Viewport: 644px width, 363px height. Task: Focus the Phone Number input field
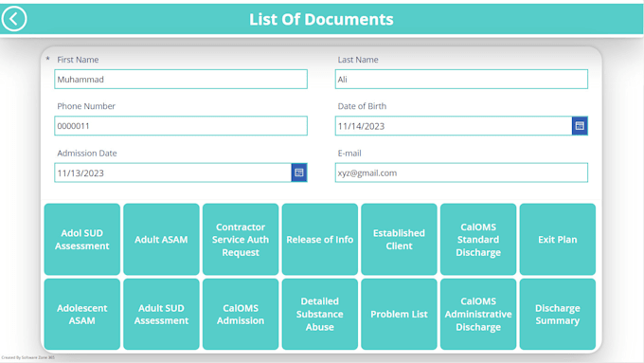click(181, 126)
